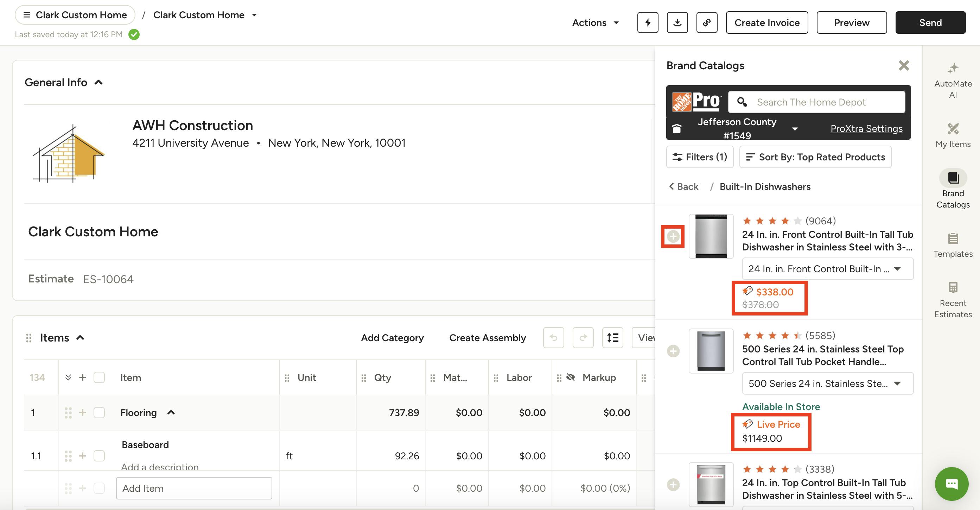This screenshot has width=980, height=510.
Task: Select the Brand Catalogs sidebar icon
Action: 953,178
